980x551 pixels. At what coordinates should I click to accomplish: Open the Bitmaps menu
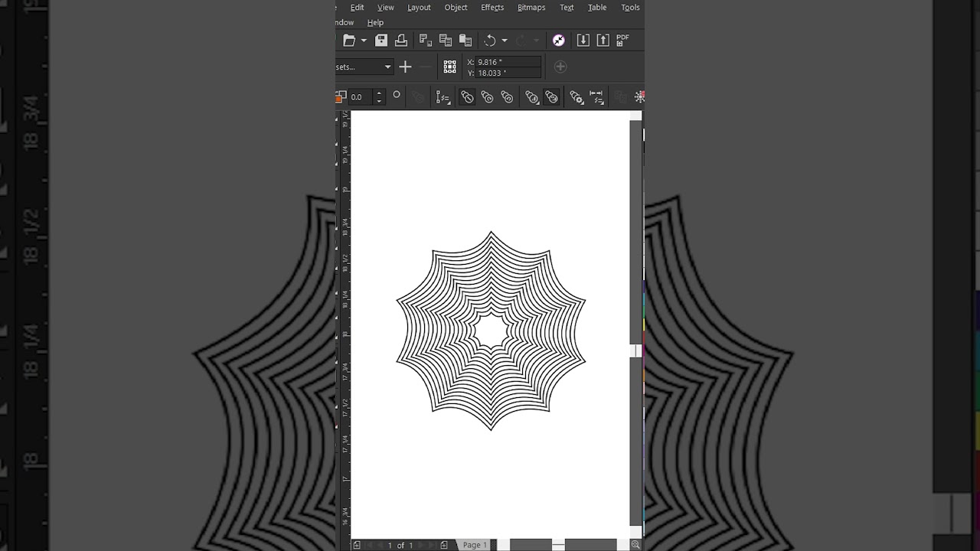[531, 8]
